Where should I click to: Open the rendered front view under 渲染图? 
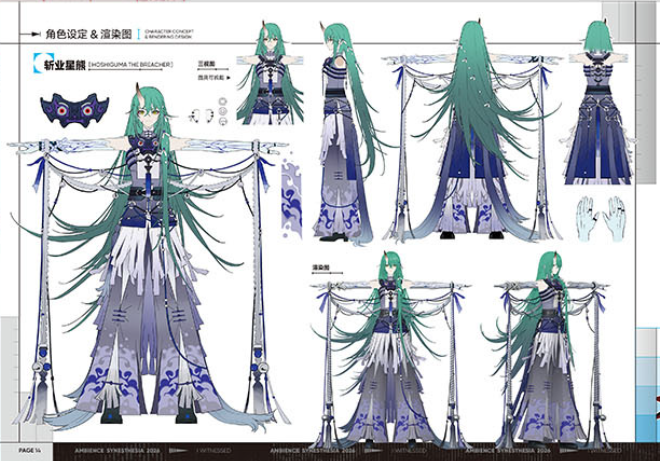click(389, 349)
